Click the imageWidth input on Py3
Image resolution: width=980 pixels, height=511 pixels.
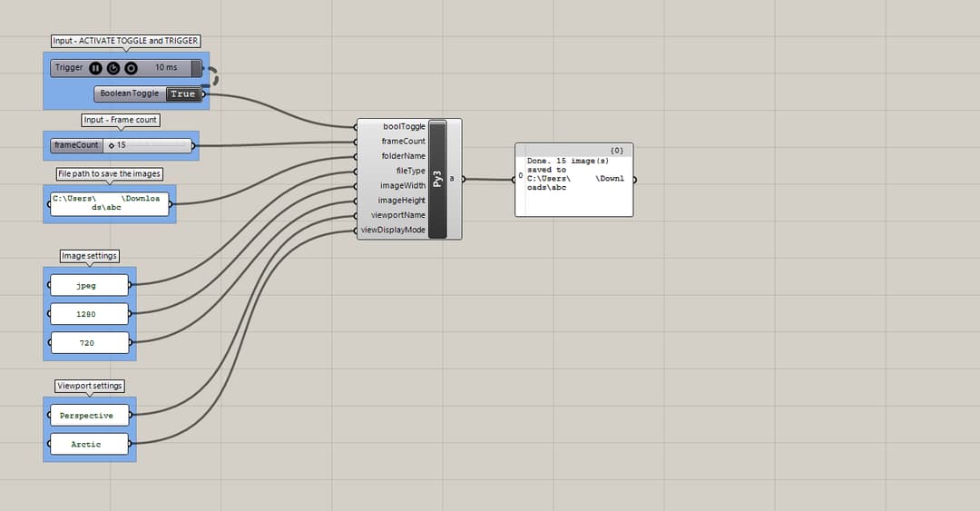pyautogui.click(x=403, y=186)
